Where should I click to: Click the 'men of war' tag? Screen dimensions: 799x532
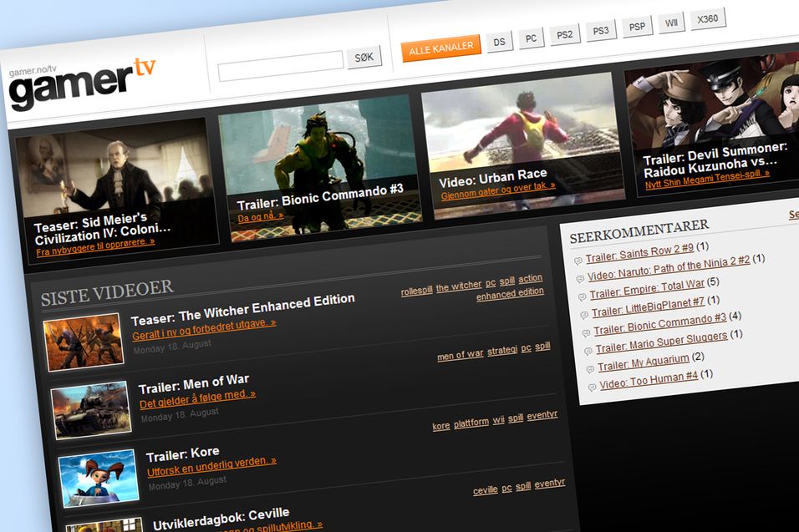coord(461,354)
